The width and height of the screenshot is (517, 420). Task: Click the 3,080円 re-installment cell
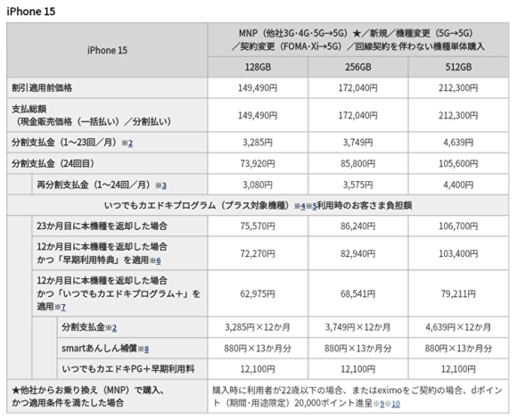point(258,185)
